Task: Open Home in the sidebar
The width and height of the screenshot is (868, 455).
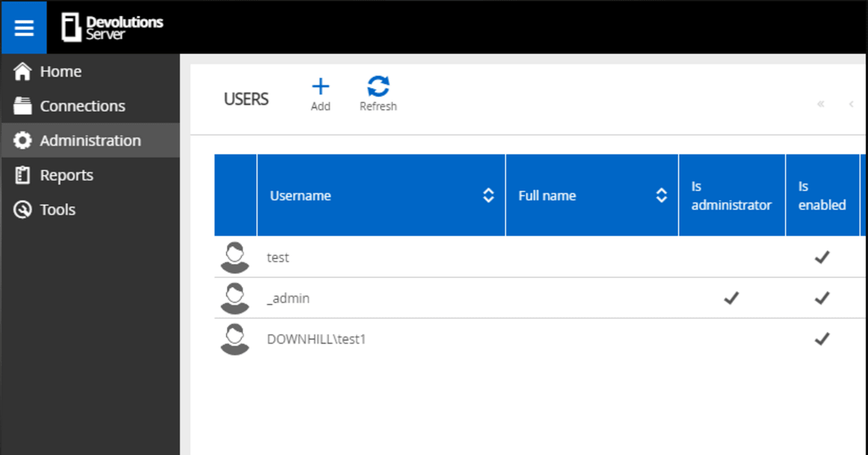Action: click(x=60, y=72)
